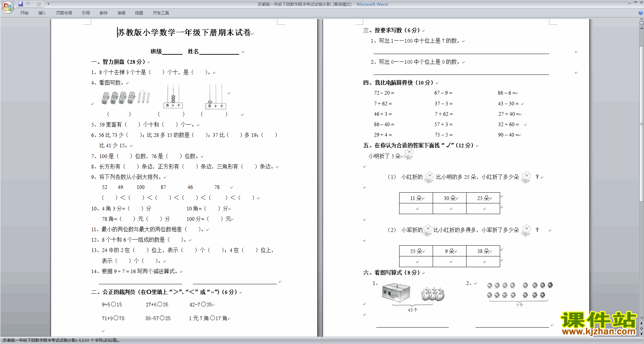Select the 视图 tab
Viewport: 644px width, 344px height.
point(139,13)
